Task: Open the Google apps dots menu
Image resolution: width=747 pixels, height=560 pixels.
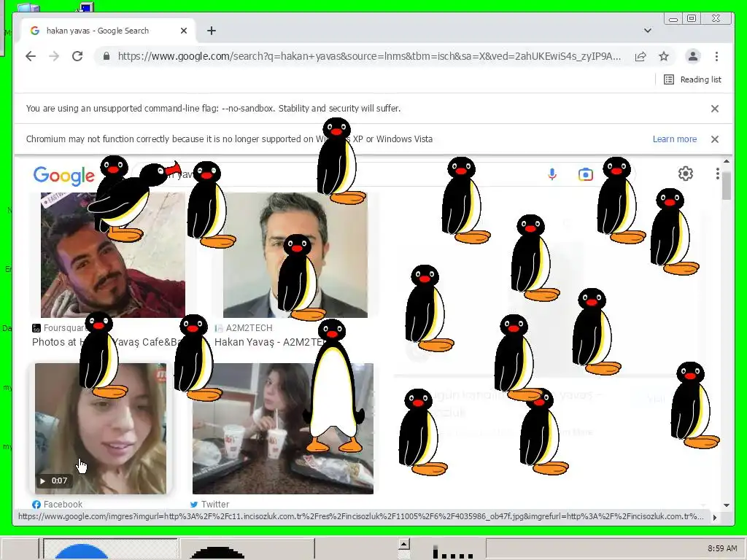Action: point(718,174)
